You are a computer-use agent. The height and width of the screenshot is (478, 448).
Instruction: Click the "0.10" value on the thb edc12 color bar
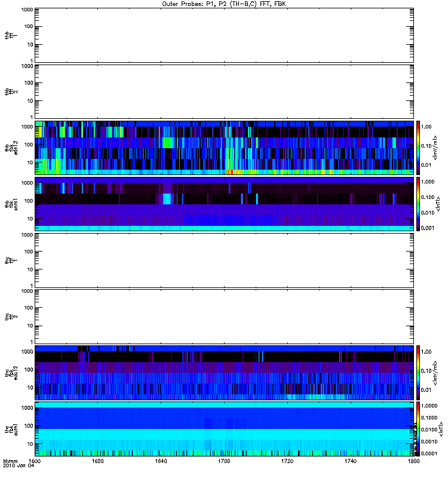point(426,146)
